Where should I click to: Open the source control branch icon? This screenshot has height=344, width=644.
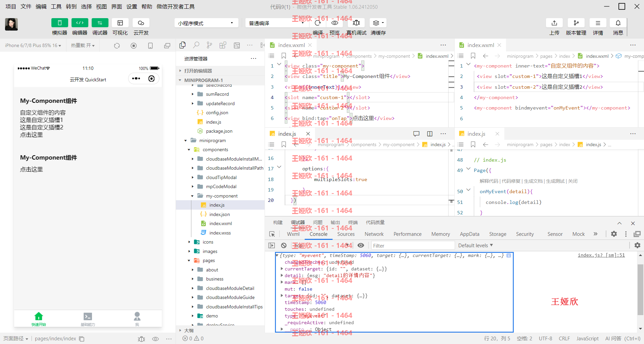tap(210, 45)
